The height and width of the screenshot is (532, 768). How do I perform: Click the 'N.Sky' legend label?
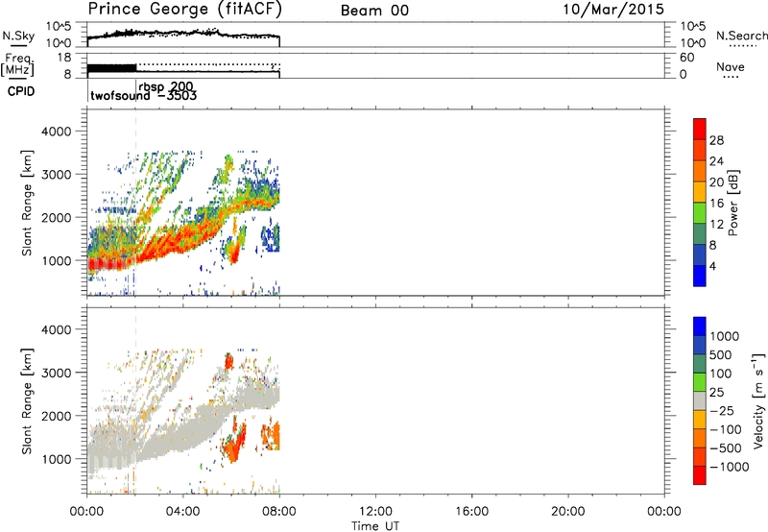pos(18,36)
